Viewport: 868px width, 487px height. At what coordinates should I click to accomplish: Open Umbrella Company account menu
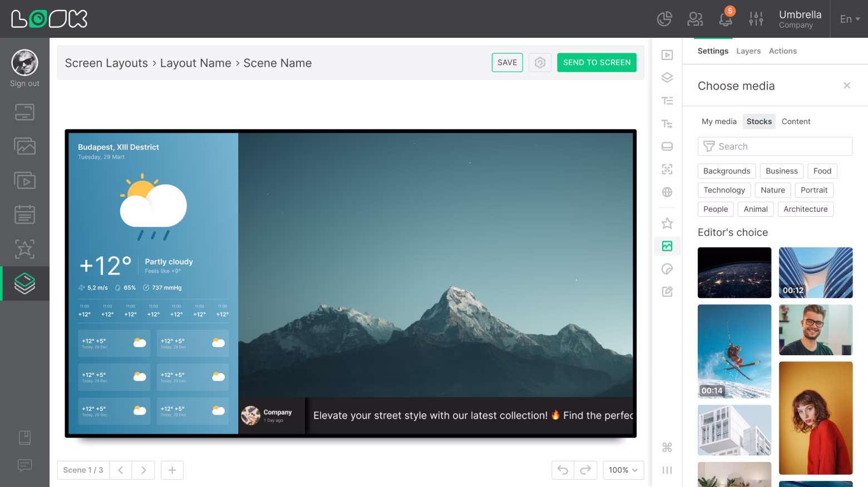point(800,19)
